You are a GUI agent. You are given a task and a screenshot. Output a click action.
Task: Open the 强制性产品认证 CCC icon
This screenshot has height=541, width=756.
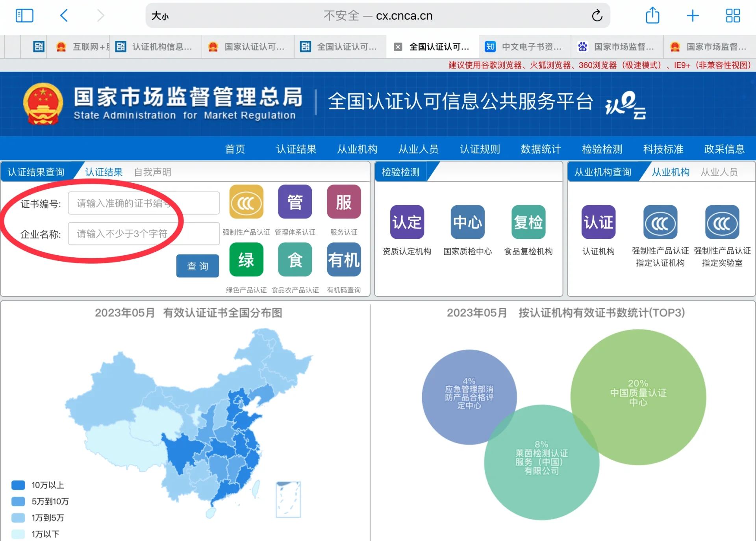click(x=246, y=202)
